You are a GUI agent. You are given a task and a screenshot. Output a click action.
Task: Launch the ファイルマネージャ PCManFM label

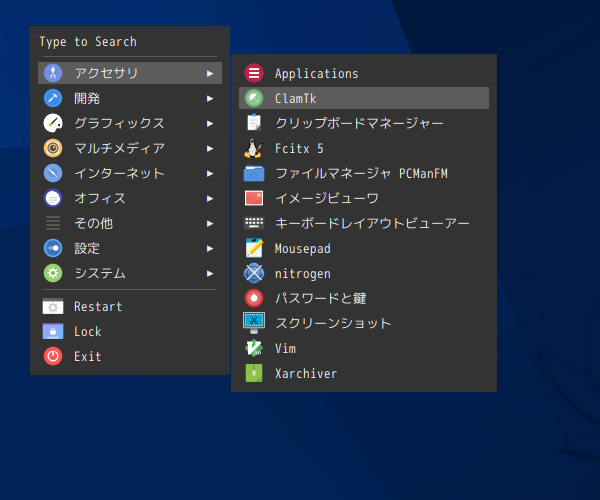pyautogui.click(x=361, y=173)
